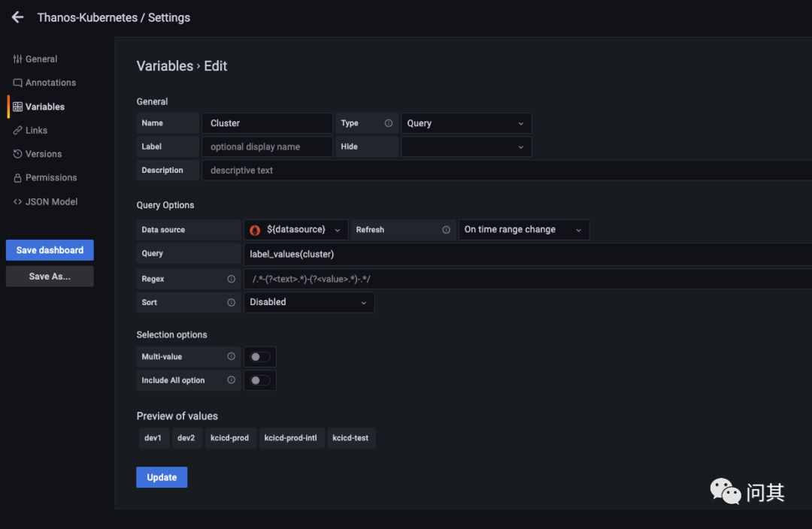
Task: Click the Include All option info icon
Action: pyautogui.click(x=231, y=380)
